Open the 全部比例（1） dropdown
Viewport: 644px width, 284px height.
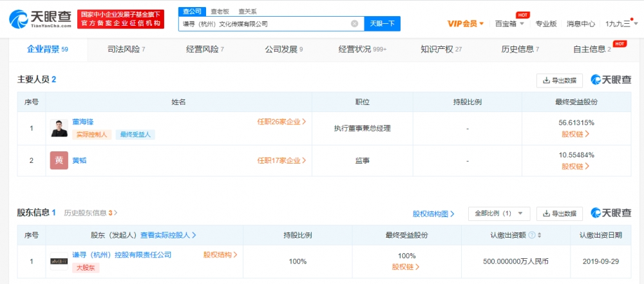(499, 214)
